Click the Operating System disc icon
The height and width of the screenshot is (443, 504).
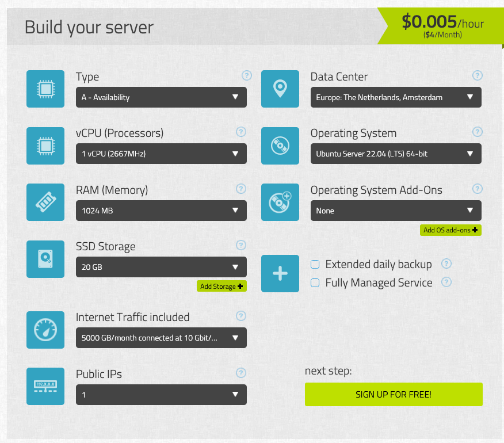(280, 146)
